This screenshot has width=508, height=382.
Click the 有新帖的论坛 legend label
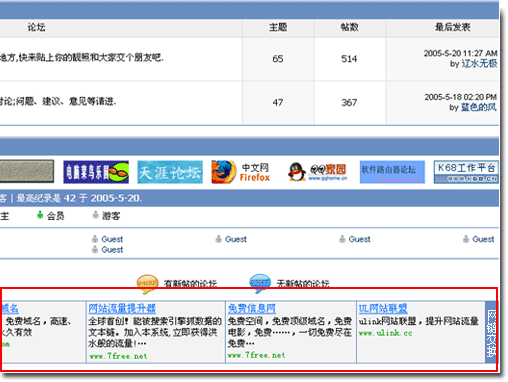pos(190,284)
